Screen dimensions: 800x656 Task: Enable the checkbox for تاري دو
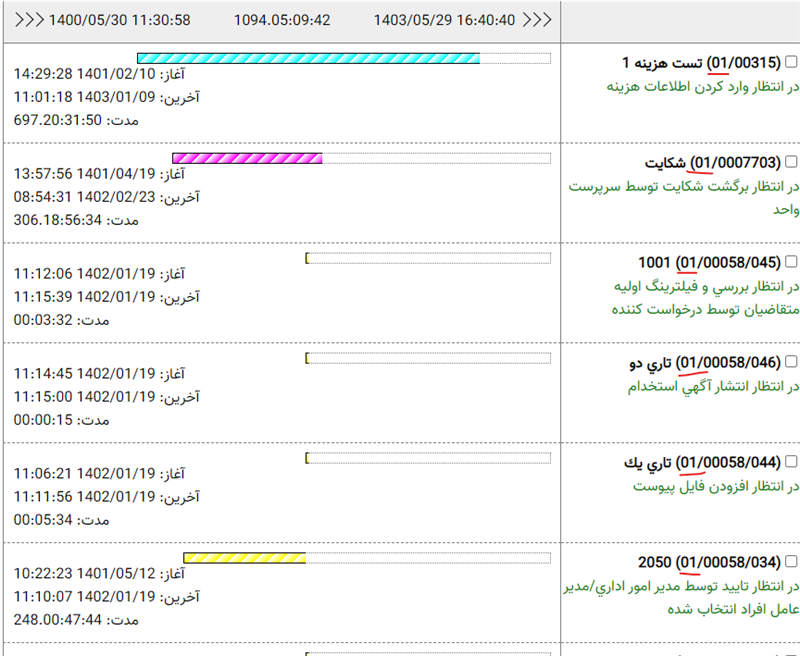(x=791, y=362)
